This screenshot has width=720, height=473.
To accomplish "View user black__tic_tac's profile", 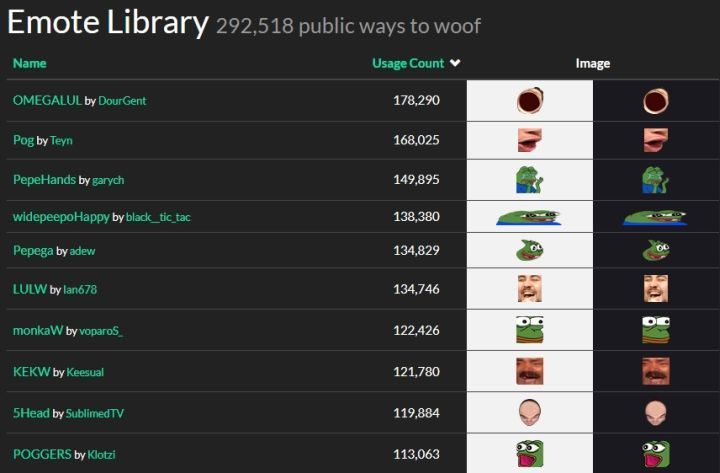I will coord(157,217).
